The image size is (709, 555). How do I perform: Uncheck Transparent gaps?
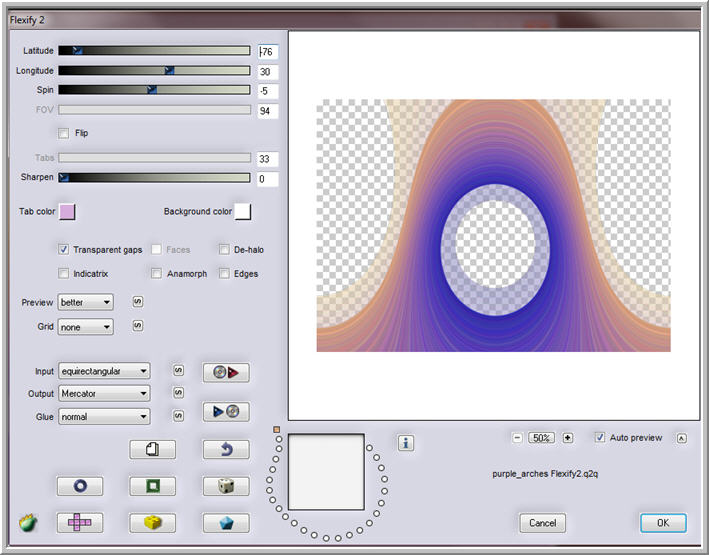coord(64,249)
